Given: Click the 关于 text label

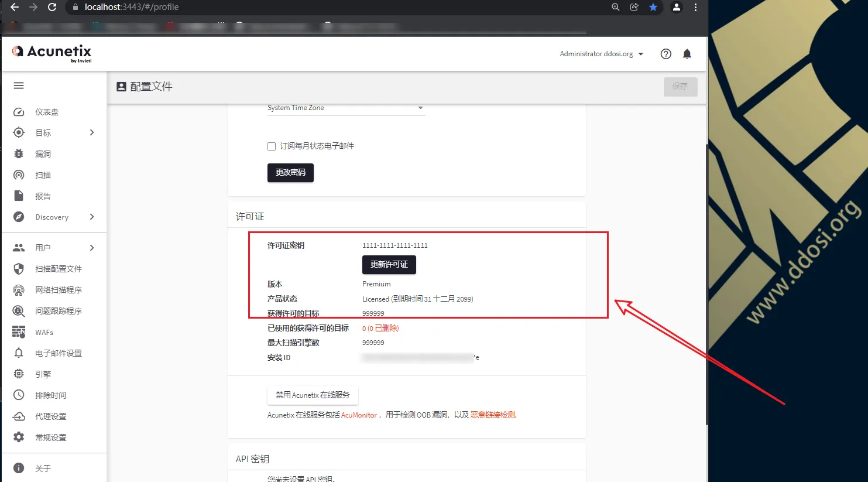Looking at the screenshot, I should [43, 469].
